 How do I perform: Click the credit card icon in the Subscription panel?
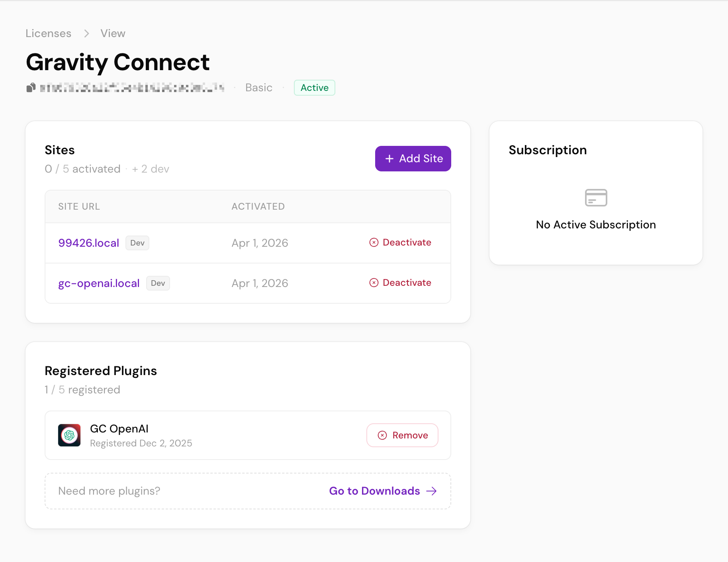pos(596,198)
